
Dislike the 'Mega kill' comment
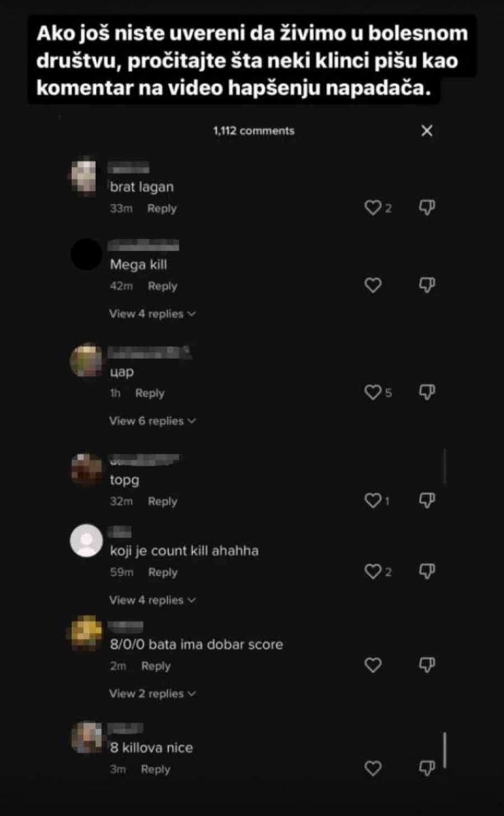tap(427, 285)
